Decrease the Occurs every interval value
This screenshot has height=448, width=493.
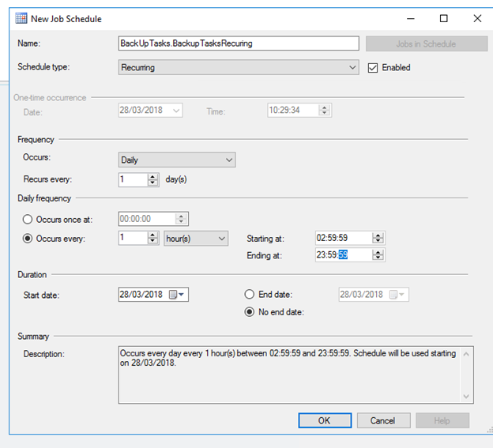(152, 241)
